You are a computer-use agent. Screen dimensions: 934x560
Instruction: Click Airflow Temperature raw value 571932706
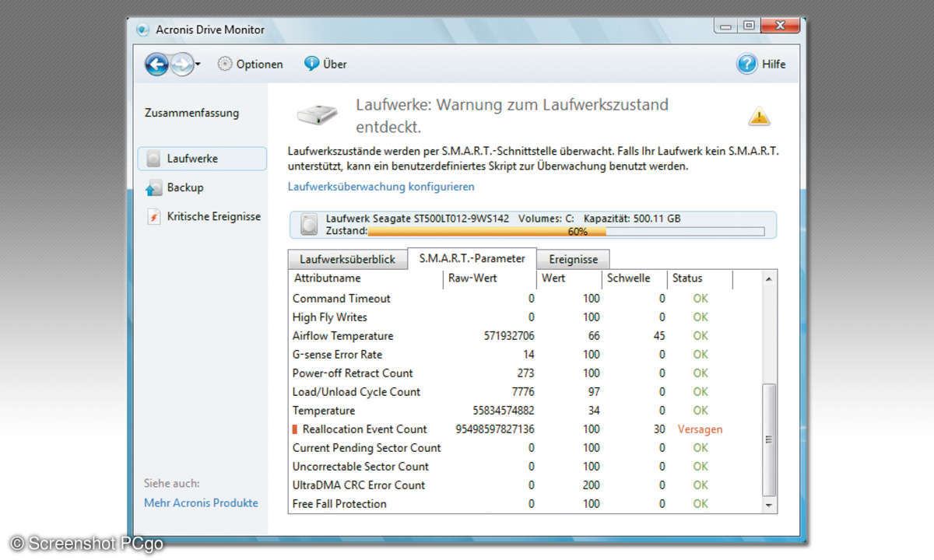pos(509,336)
